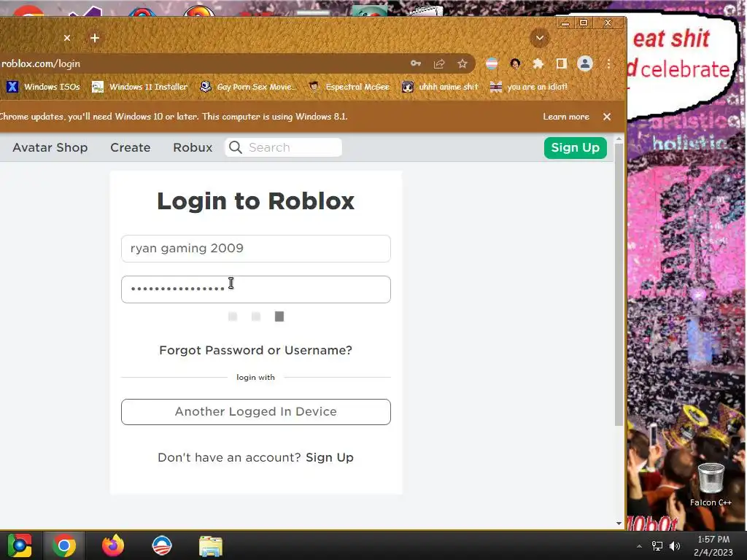Open the Windows 11 Installer bookmark
Viewport: 747px width, 560px height.
[139, 87]
